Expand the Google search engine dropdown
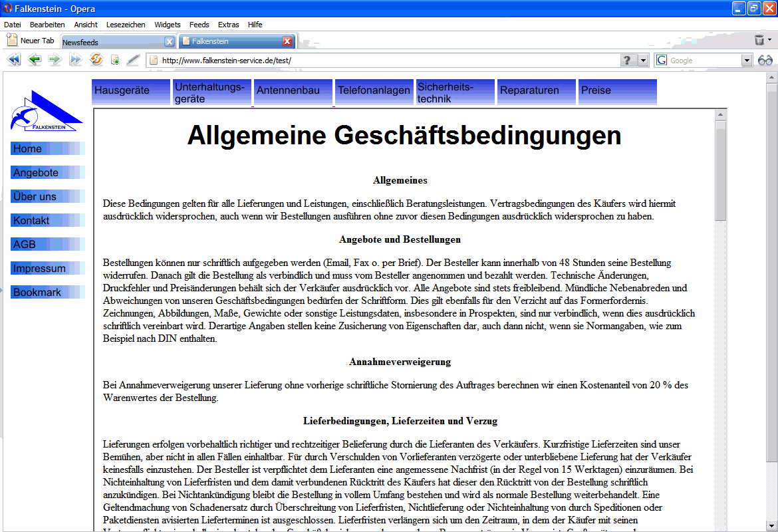 point(747,61)
